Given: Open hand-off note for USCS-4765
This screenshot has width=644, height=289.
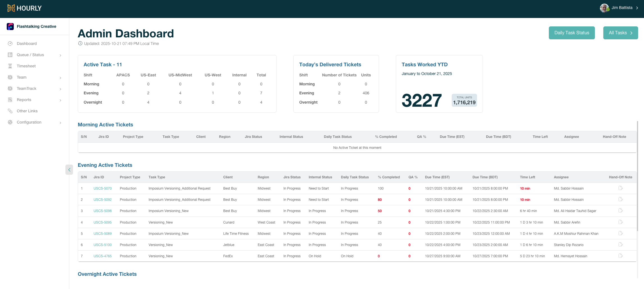Looking at the screenshot, I should [x=620, y=256].
